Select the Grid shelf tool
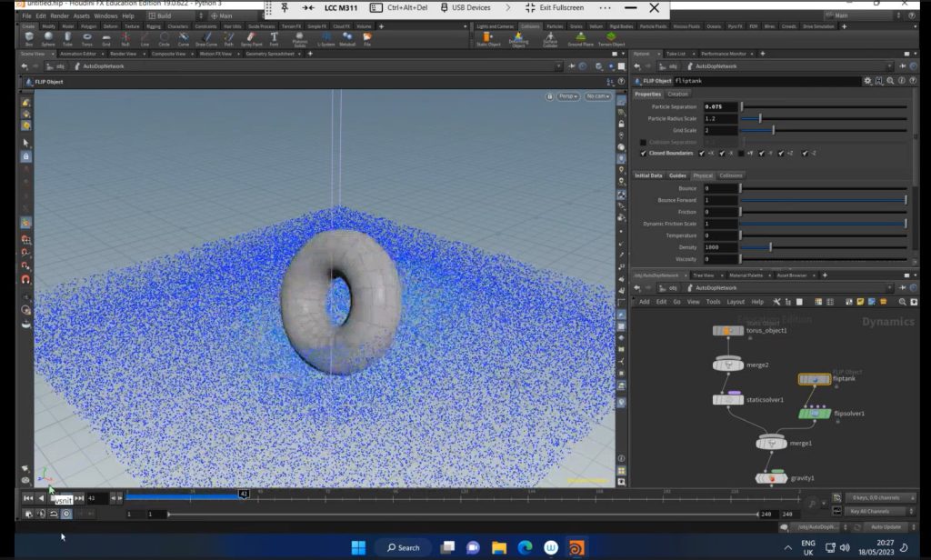The image size is (931, 560). pyautogui.click(x=106, y=39)
